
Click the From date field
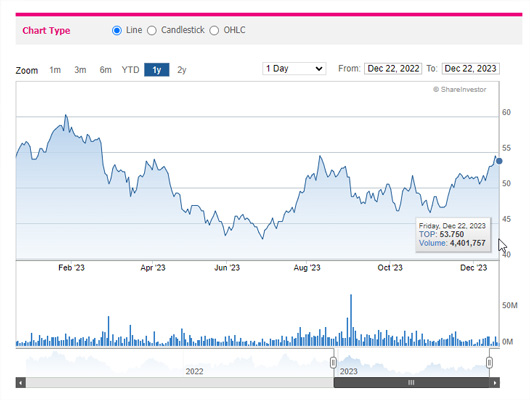tap(393, 69)
